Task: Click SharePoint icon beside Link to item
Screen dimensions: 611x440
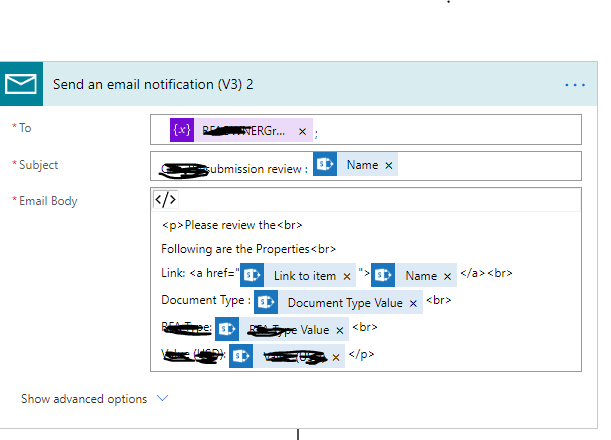Action: coord(251,275)
